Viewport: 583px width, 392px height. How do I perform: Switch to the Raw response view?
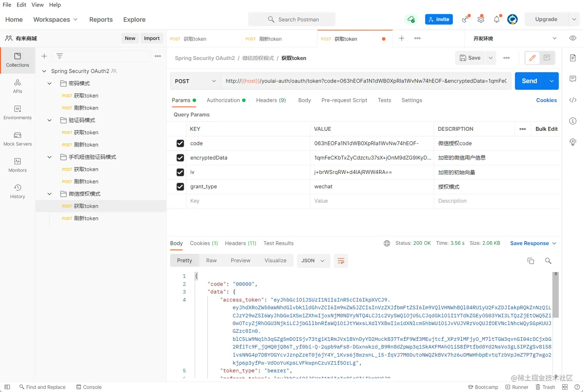point(211,261)
